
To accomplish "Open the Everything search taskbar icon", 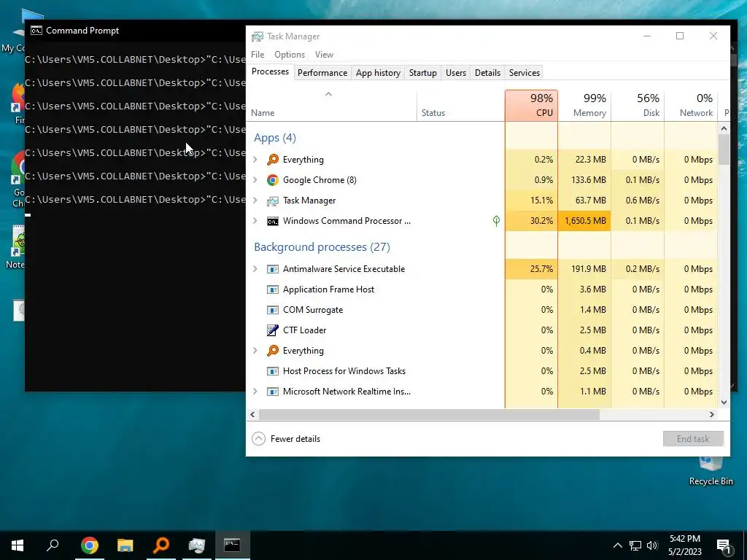I will pos(161,545).
